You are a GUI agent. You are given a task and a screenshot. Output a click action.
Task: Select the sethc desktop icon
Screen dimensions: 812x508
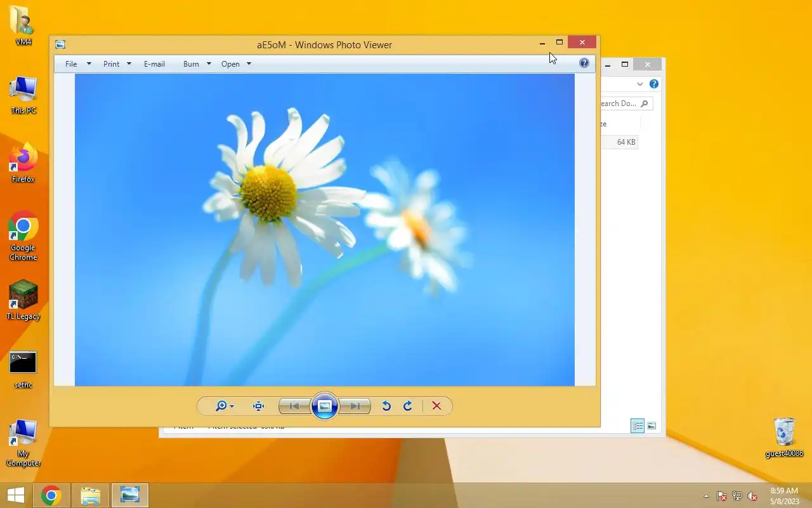point(23,370)
